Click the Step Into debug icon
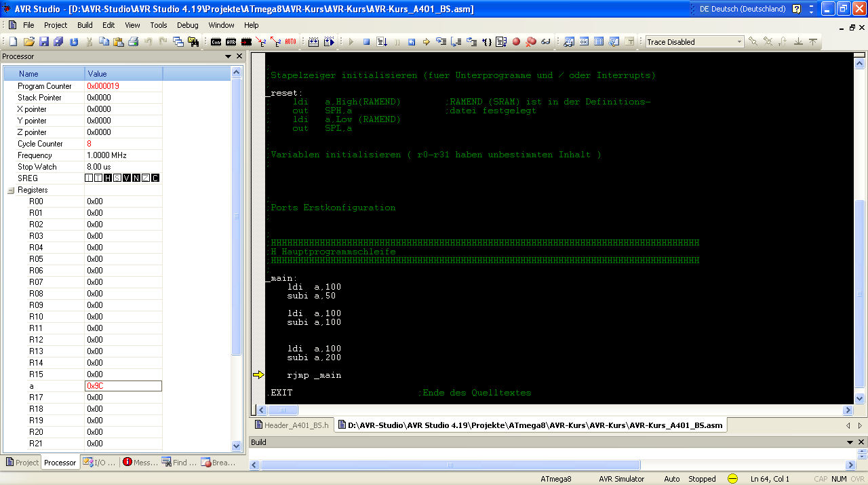The height and width of the screenshot is (485, 868). coord(441,42)
